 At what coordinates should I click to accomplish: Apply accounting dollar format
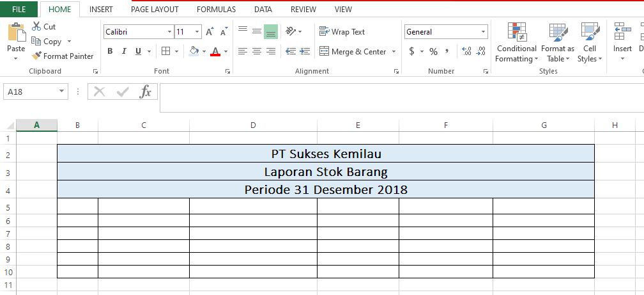(411, 51)
